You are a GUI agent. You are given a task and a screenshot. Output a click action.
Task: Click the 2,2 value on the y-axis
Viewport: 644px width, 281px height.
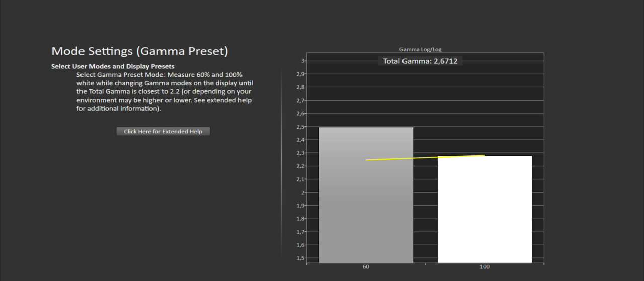[x=300, y=166]
